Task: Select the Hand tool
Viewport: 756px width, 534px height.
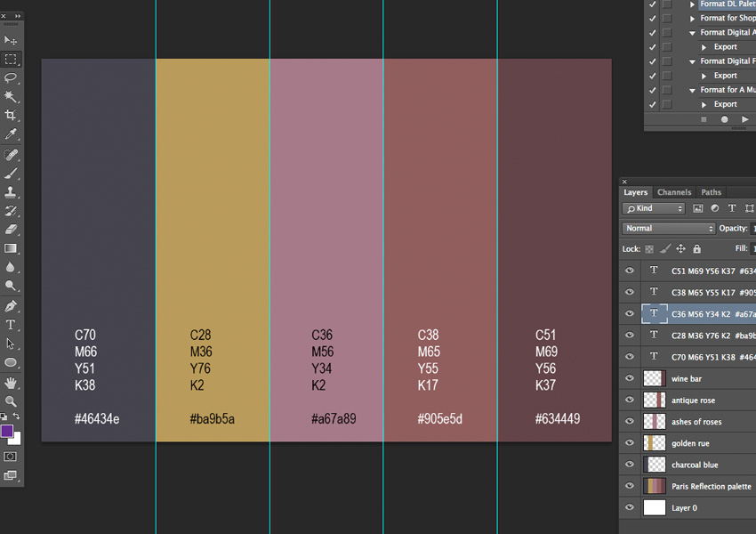Action: click(11, 383)
